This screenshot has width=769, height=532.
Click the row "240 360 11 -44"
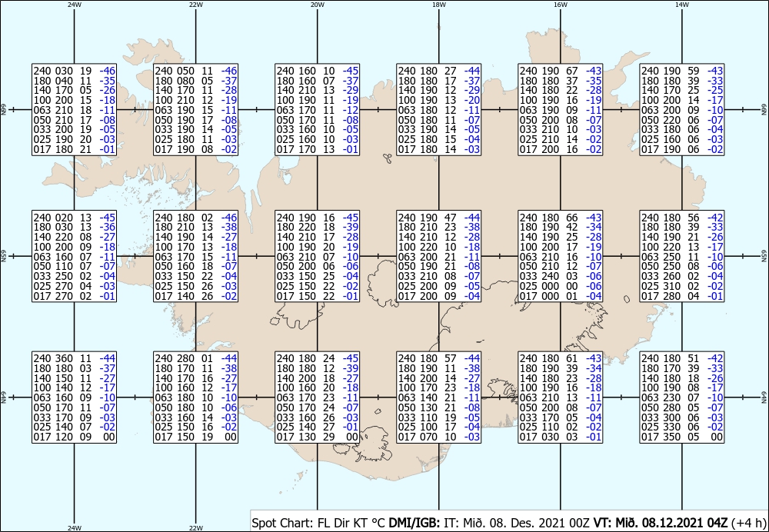pyautogui.click(x=74, y=358)
